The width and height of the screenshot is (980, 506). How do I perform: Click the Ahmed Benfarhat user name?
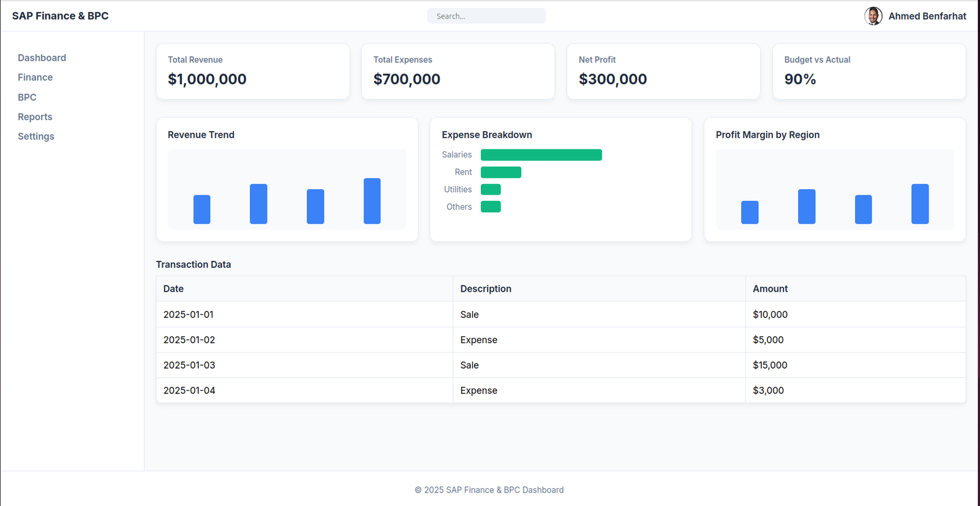pos(927,16)
